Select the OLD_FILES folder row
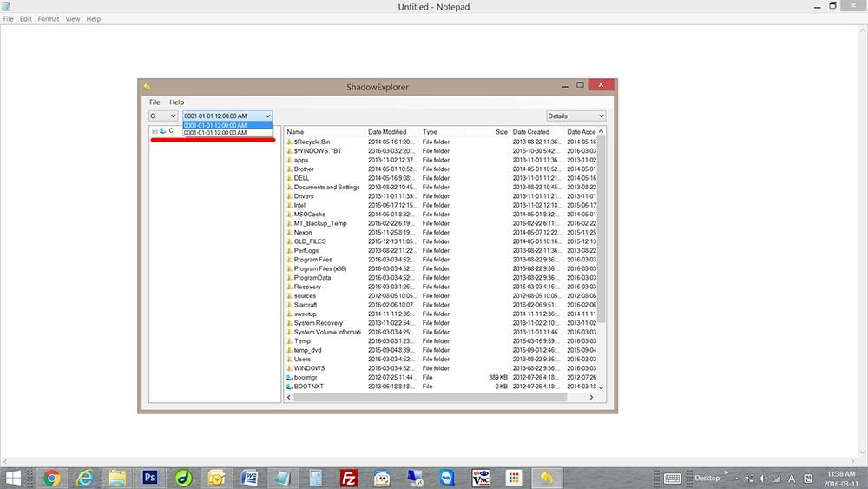The width and height of the screenshot is (868, 489). click(441, 241)
